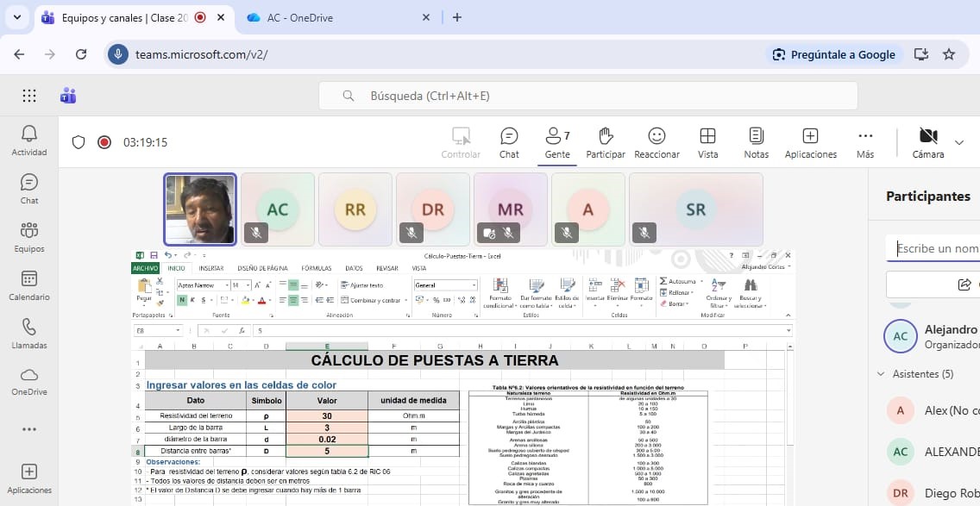This screenshot has width=980, height=506.
Task: Turn on the Cámara
Action: pos(927,142)
